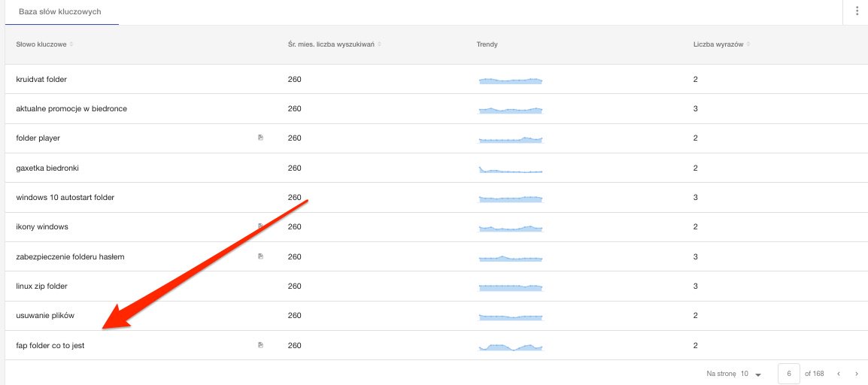Select keyword 'kruidvat folder'
868x385 pixels.
point(41,79)
